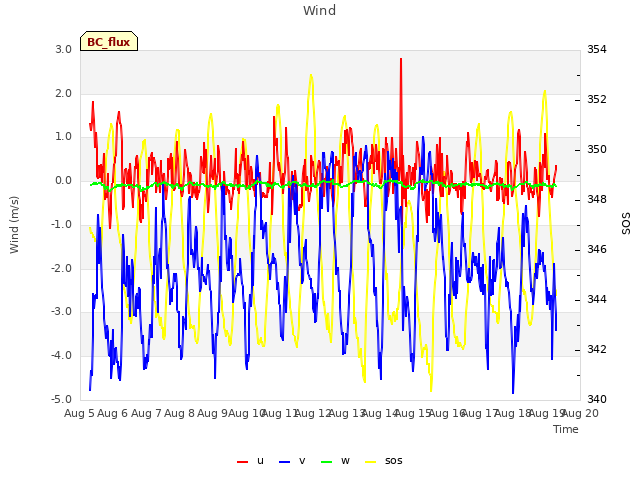The image size is (640, 480).
Task: Click the chart title 'Wind'
Action: tap(320, 10)
